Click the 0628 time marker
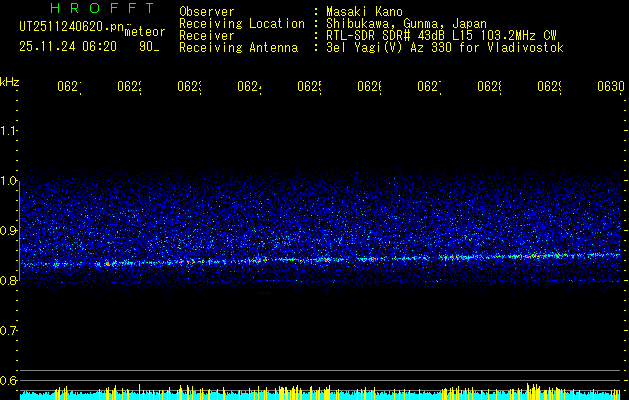The height and width of the screenshot is (400, 629). pyautogui.click(x=489, y=86)
